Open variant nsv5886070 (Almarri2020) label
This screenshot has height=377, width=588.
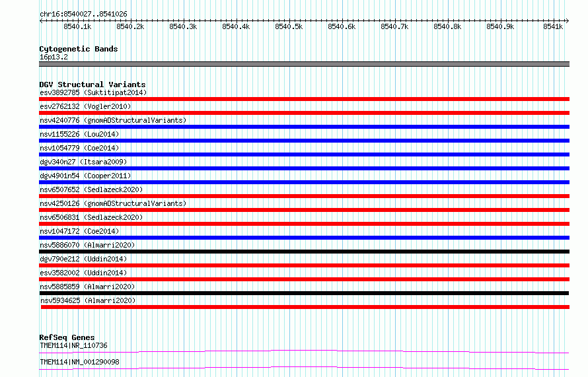[x=87, y=245]
